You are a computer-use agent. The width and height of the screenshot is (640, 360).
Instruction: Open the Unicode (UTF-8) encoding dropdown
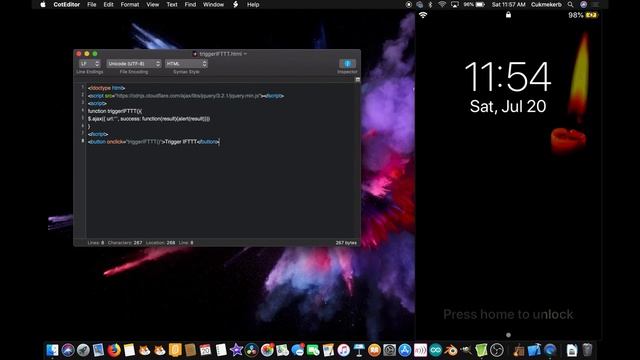pos(134,64)
